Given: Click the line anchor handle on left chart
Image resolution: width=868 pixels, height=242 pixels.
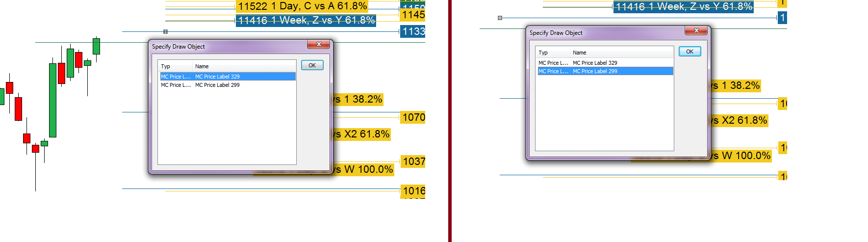Looking at the screenshot, I should [x=165, y=32].
